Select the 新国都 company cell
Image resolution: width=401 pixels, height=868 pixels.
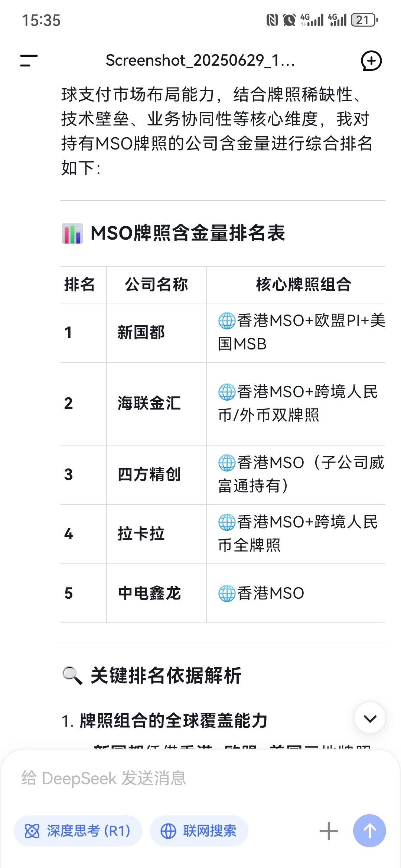141,333
